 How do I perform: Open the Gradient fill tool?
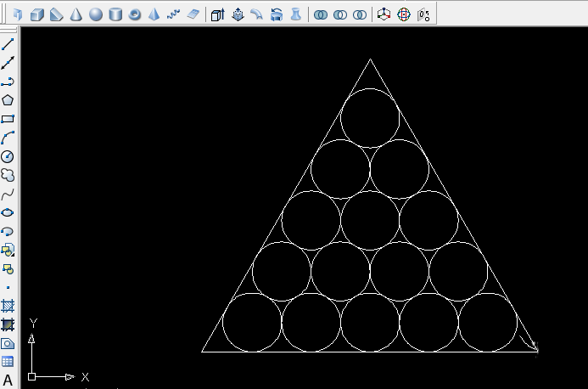tap(8, 324)
